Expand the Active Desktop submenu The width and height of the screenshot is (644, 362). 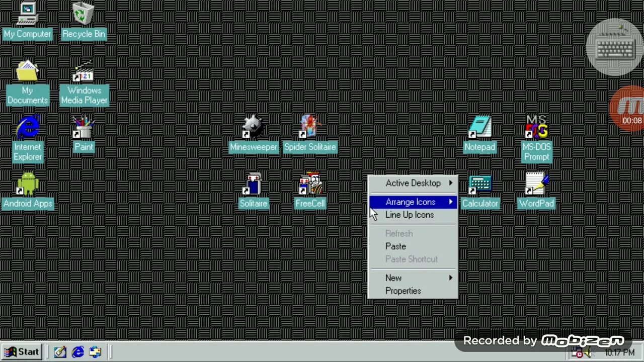pos(413,183)
